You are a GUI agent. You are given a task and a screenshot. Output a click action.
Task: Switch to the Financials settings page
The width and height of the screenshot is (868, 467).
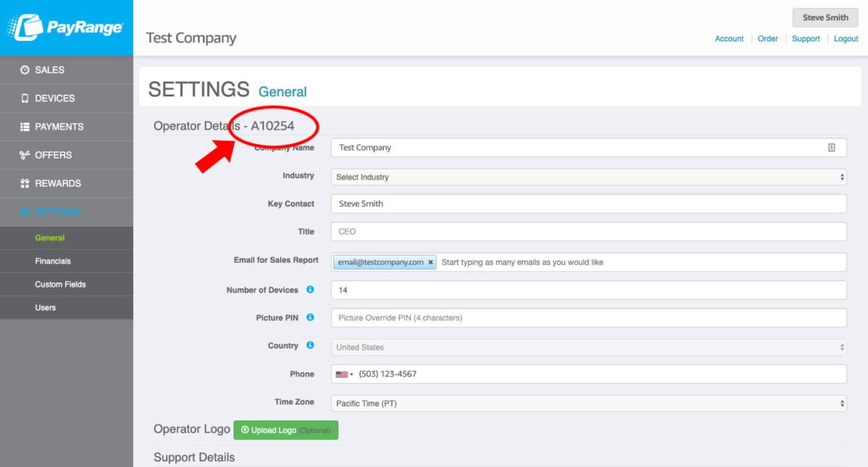pyautogui.click(x=53, y=261)
